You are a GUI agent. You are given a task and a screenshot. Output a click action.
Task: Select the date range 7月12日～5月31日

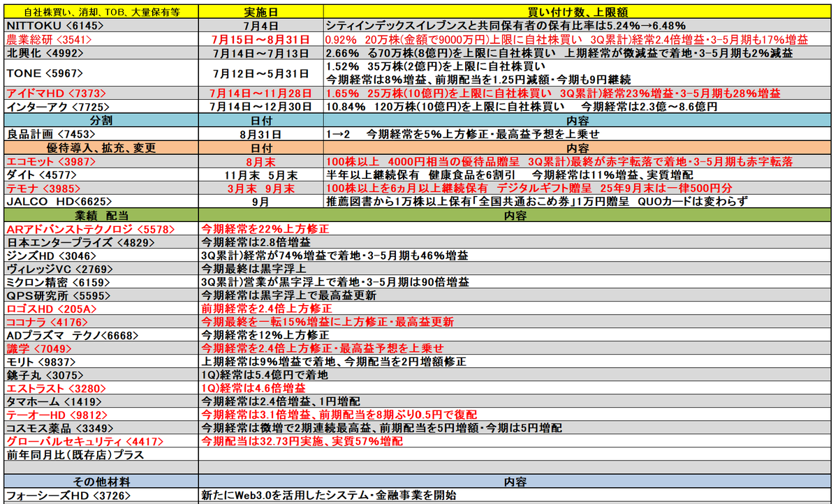261,73
